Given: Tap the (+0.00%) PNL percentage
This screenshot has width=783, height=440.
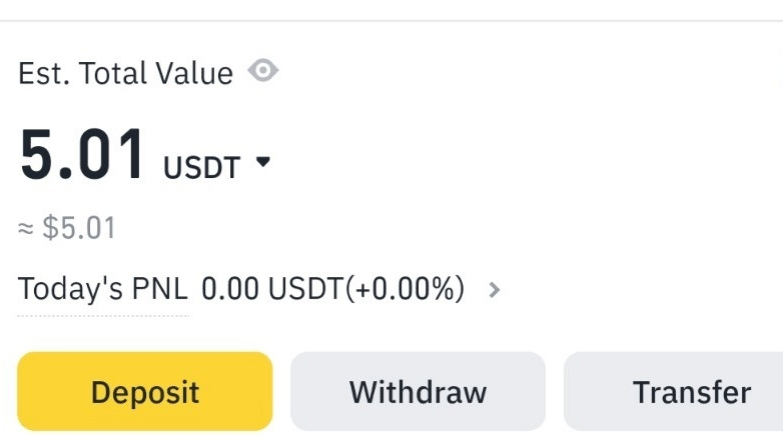Looking at the screenshot, I should point(405,289).
